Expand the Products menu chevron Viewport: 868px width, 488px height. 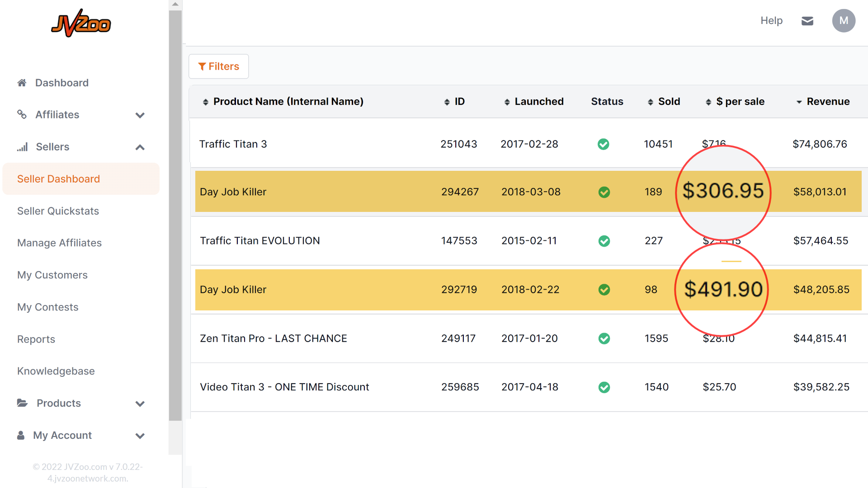(x=140, y=404)
